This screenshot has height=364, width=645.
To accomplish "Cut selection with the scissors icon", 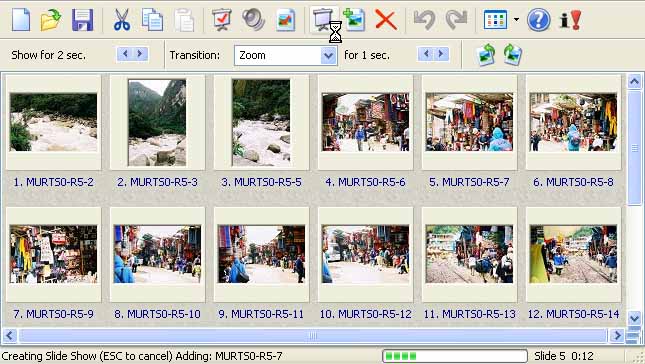I will click(x=122, y=20).
